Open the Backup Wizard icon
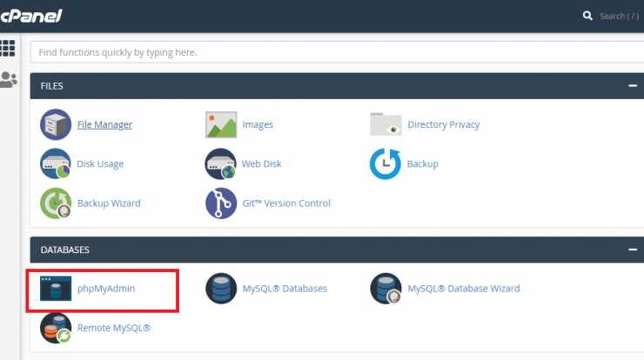644x360 pixels. point(56,203)
